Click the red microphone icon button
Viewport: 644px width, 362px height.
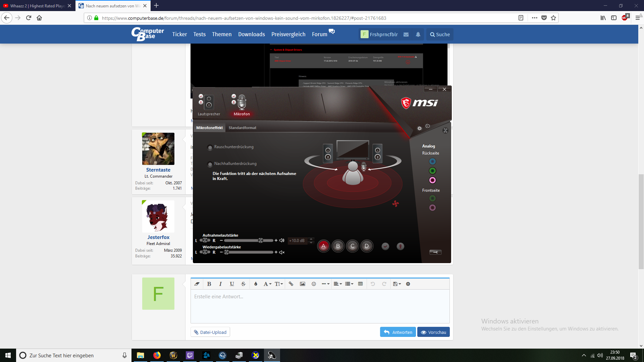[400, 246]
